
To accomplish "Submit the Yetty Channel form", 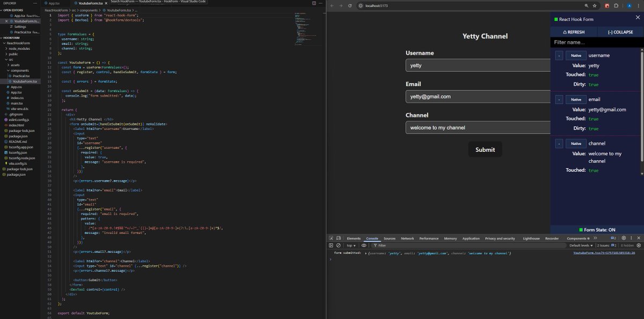I will click(485, 150).
